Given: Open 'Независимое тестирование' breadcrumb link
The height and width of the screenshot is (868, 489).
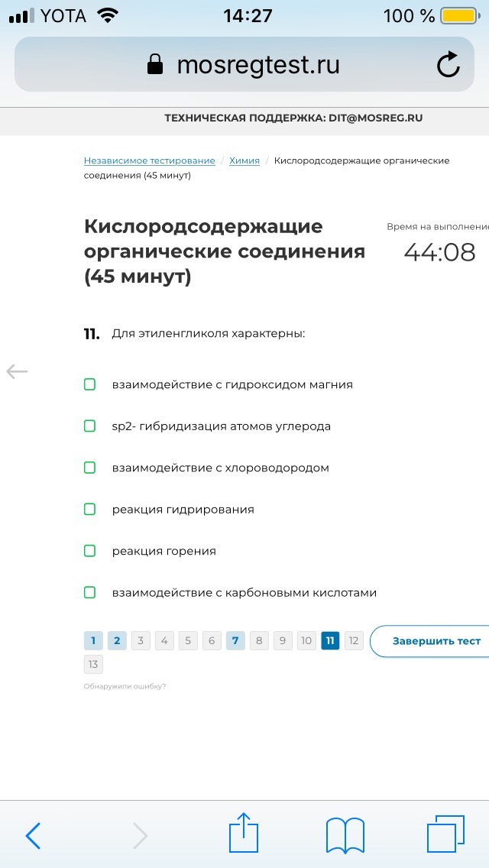Looking at the screenshot, I should pos(150,160).
